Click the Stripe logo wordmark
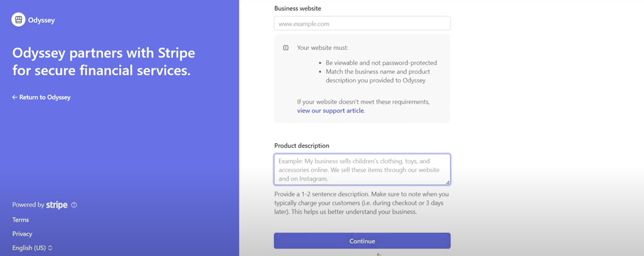The height and width of the screenshot is (256, 644). pyautogui.click(x=57, y=205)
